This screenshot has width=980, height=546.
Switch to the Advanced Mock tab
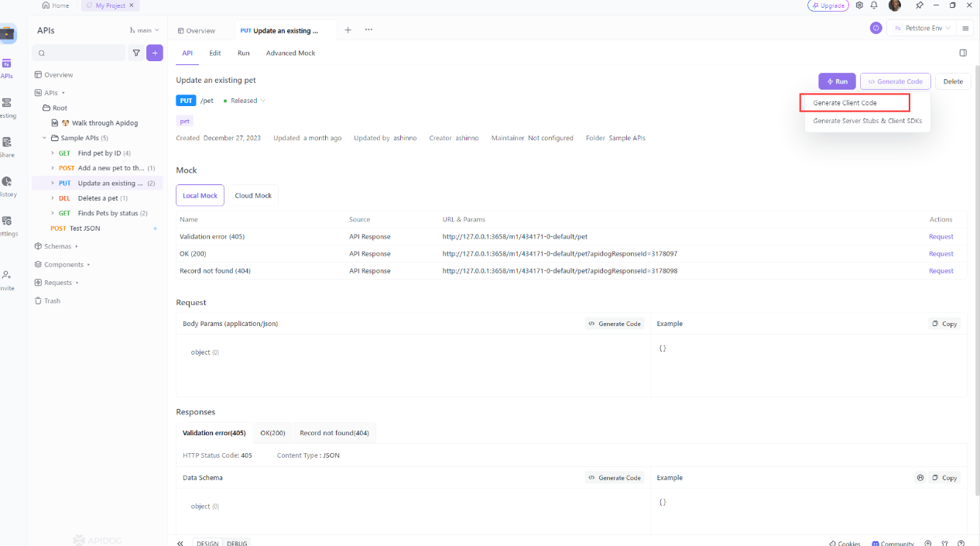[291, 53]
